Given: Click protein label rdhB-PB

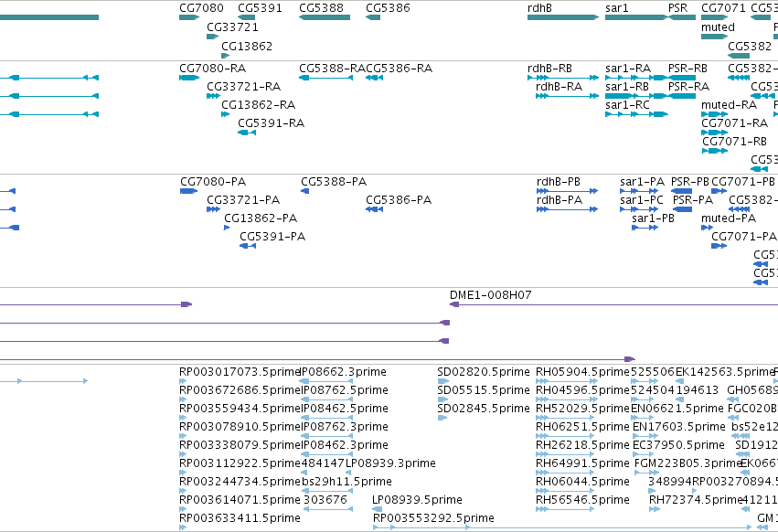Looking at the screenshot, I should click(x=559, y=182).
